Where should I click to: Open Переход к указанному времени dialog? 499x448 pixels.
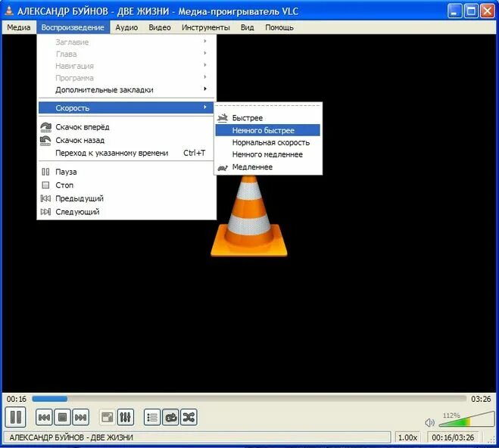click(x=126, y=153)
